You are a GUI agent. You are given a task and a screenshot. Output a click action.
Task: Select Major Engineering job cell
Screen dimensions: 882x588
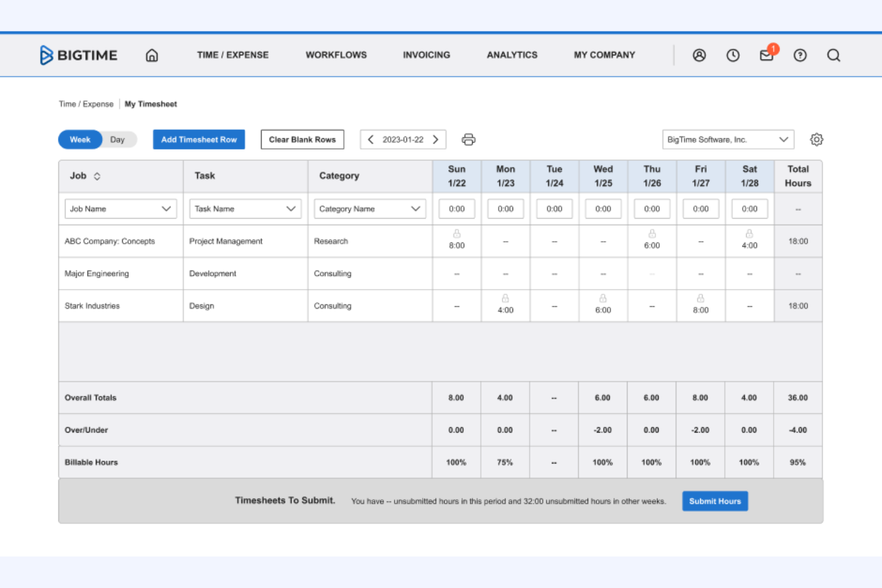point(121,273)
